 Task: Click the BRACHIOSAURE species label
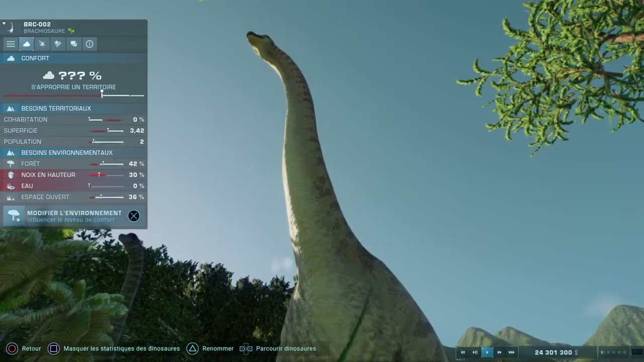tap(44, 31)
